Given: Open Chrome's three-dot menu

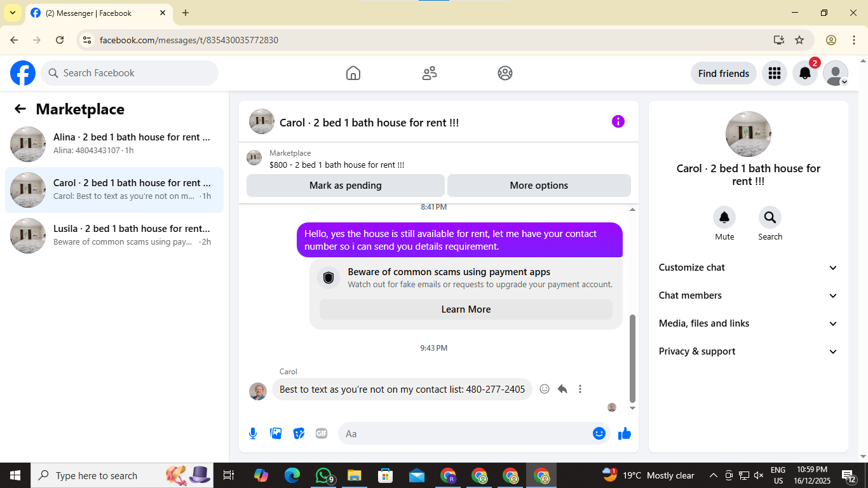Looking at the screenshot, I should coord(853,40).
